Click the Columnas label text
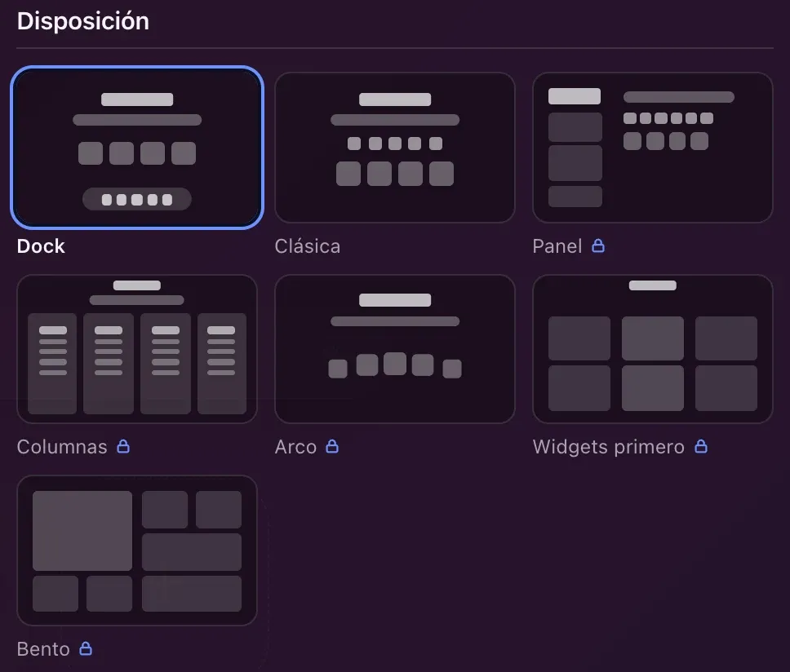This screenshot has height=672, width=790. 62,447
